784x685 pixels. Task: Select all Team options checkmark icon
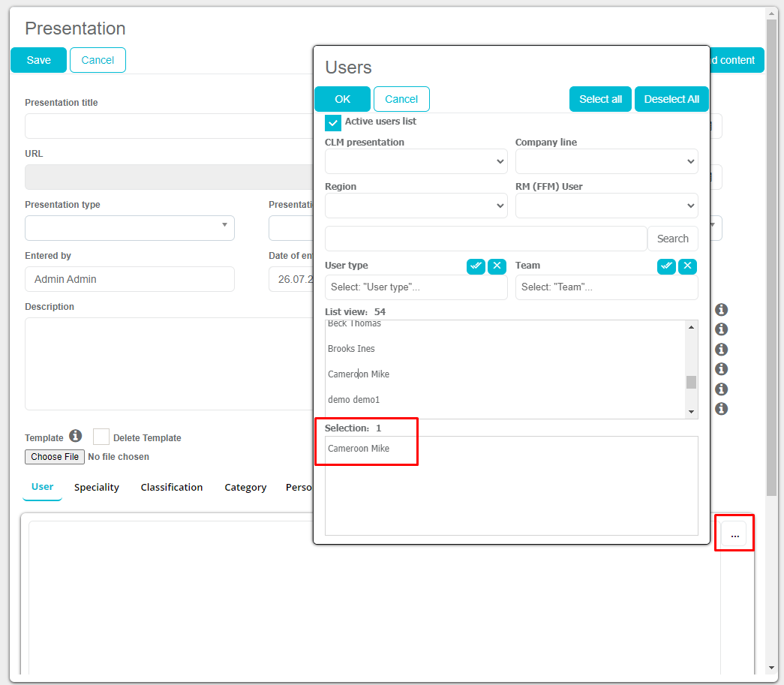tap(666, 266)
